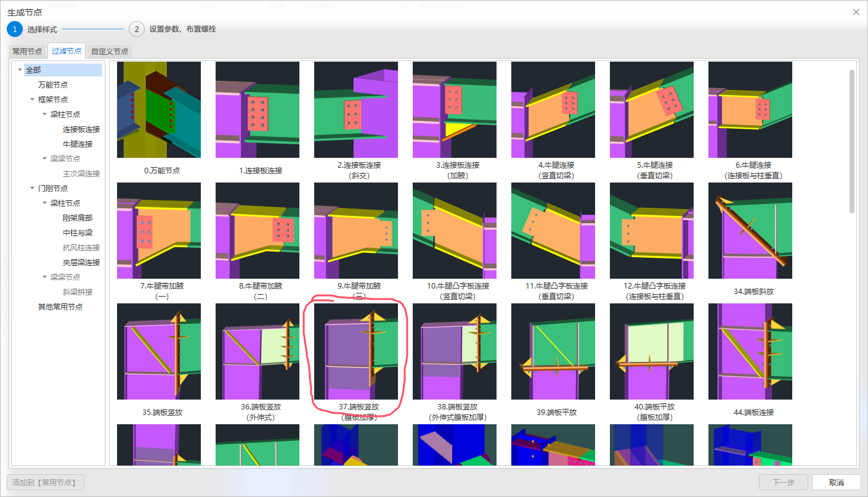
Task: Select 刚架肩部 tree item
Action: 78,218
